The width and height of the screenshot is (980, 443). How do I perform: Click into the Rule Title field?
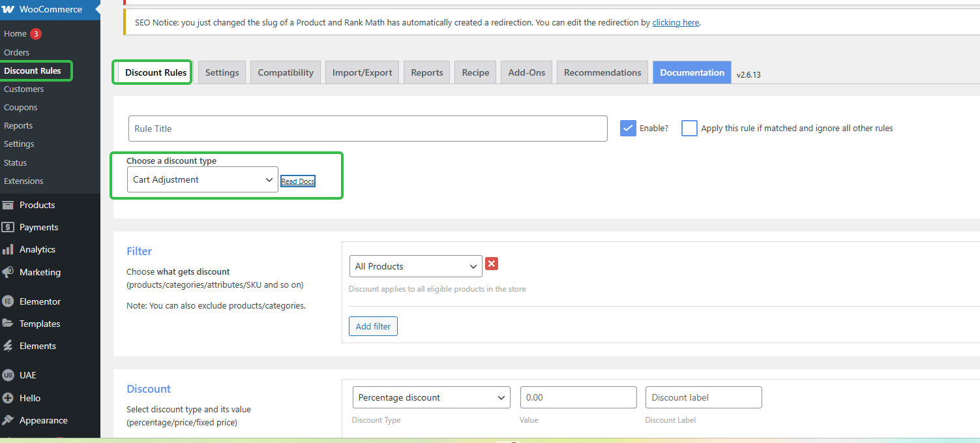368,128
